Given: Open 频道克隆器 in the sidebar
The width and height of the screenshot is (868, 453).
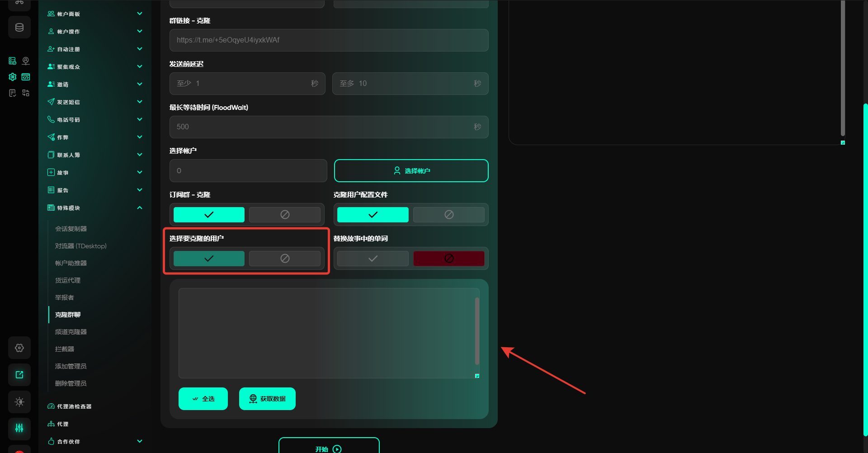Looking at the screenshot, I should (71, 332).
